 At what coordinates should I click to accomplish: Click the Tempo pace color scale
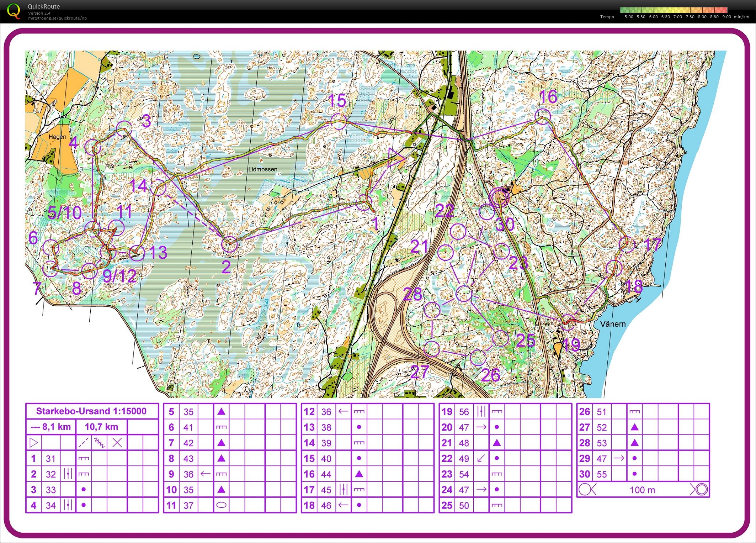[x=673, y=10]
